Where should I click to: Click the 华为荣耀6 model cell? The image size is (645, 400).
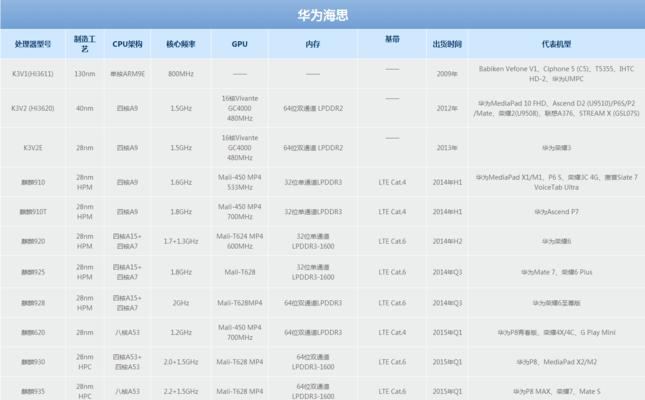tap(556, 241)
